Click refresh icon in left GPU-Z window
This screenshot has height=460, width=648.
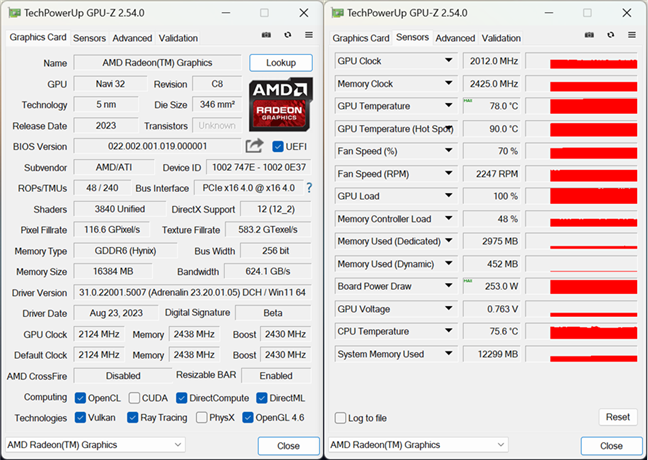(x=288, y=35)
